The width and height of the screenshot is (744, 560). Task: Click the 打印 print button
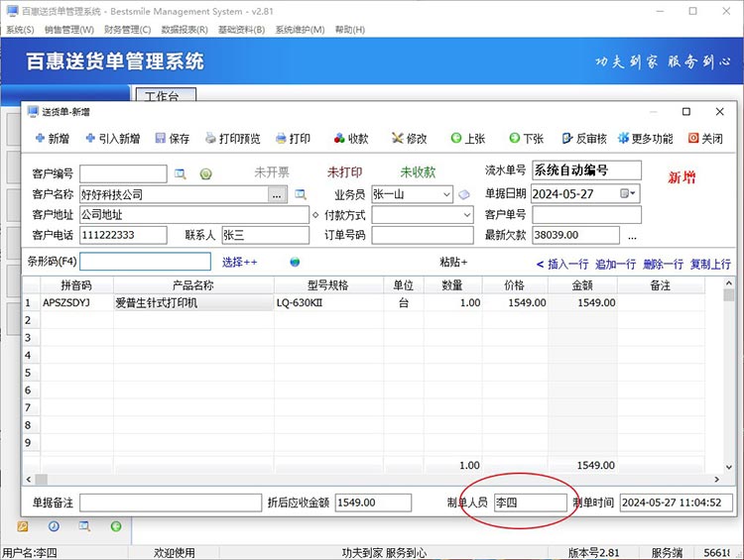pos(293,139)
